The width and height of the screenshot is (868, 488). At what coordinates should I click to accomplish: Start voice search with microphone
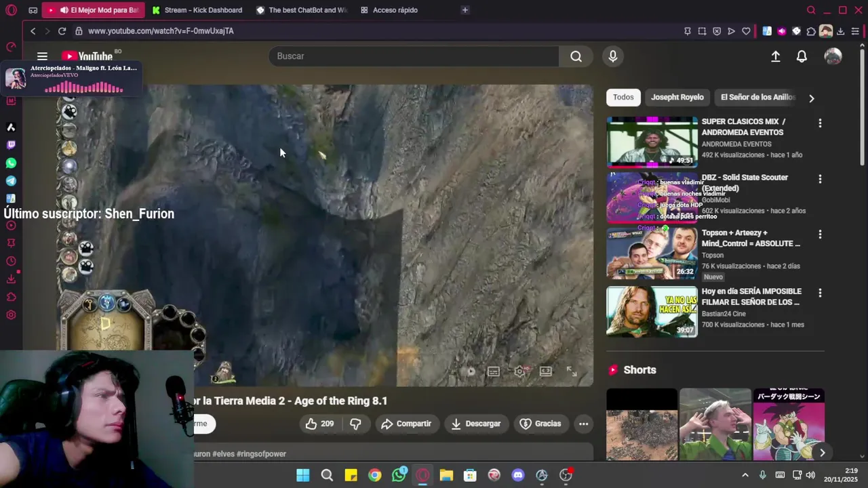(x=612, y=56)
